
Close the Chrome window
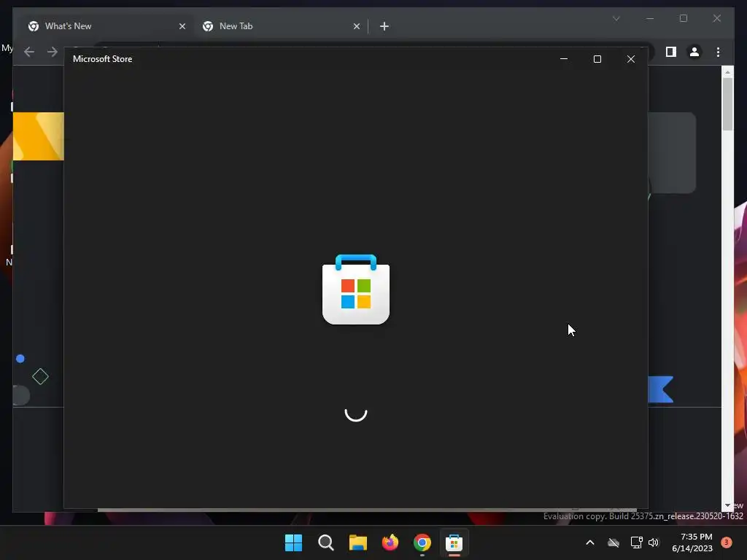(x=716, y=18)
